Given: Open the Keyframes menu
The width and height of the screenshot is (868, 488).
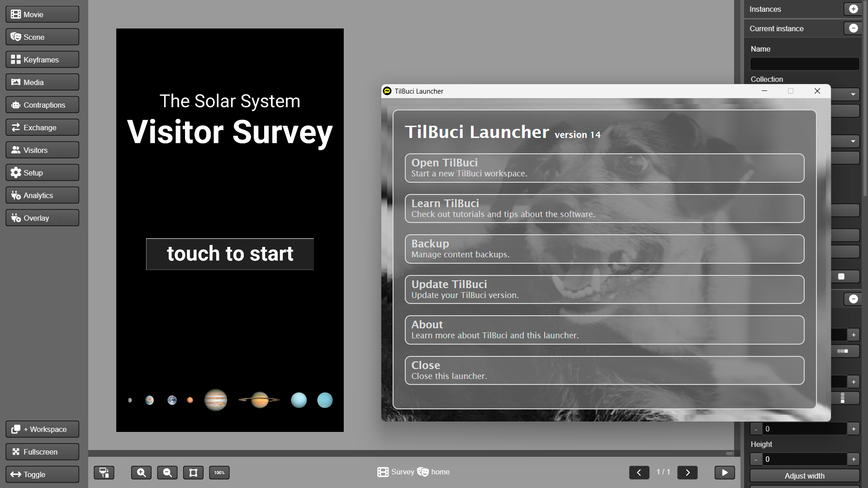Looking at the screenshot, I should point(43,60).
